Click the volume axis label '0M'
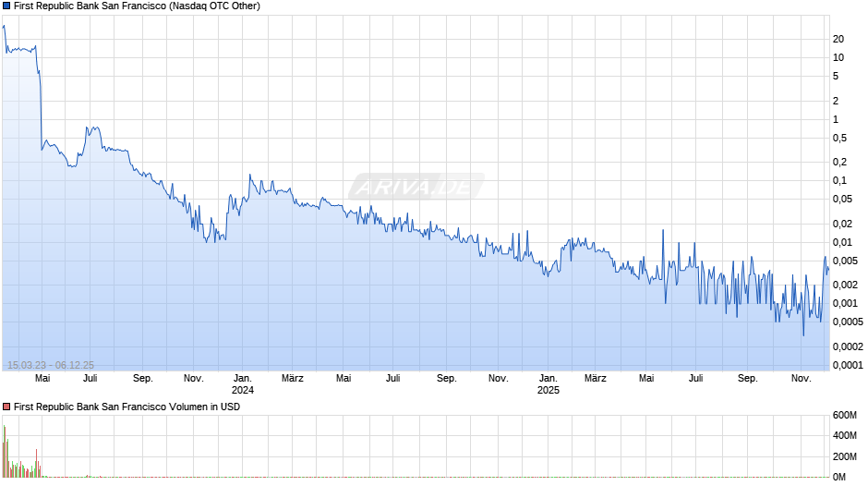Screen dimensions: 868x486 point(839,477)
